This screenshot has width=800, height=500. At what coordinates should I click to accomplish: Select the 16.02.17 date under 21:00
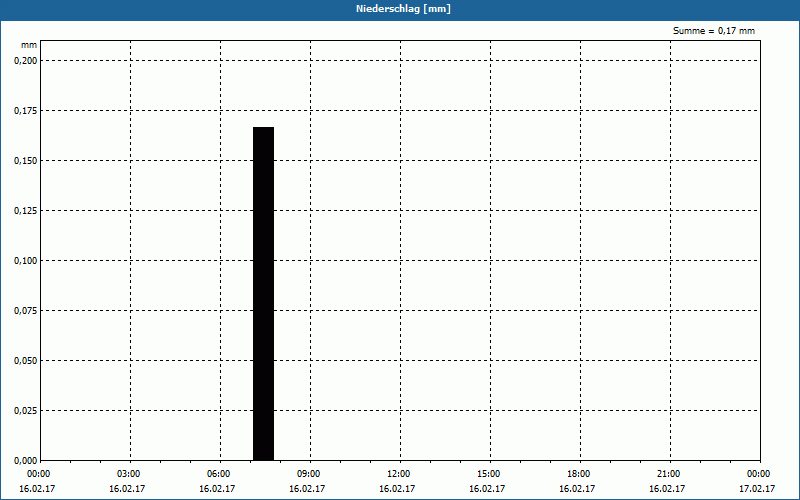[667, 488]
